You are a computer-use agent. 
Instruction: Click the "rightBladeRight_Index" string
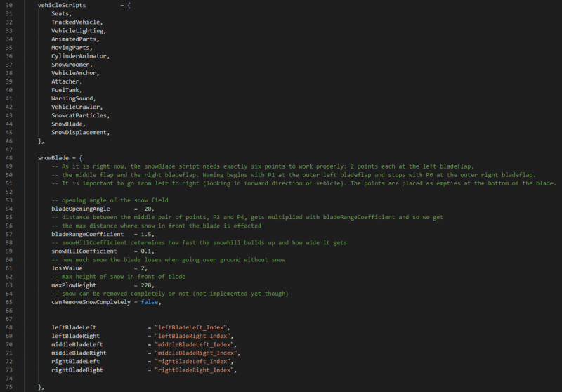point(195,370)
